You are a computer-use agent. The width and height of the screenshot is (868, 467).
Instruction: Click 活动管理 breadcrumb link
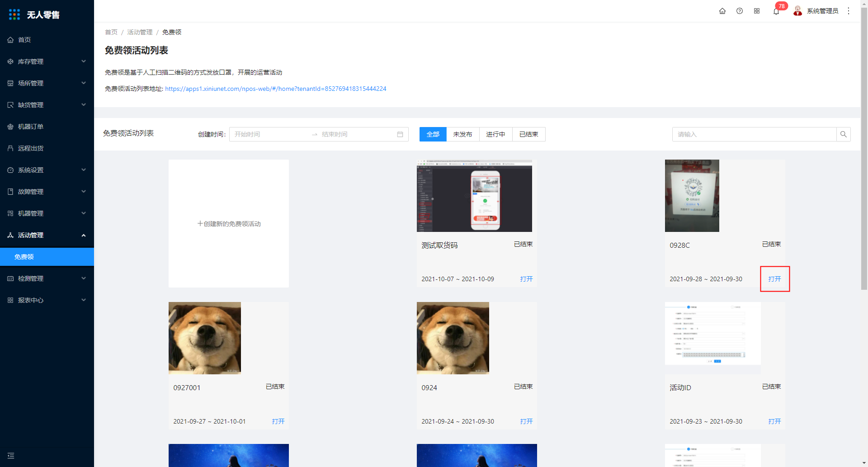[x=140, y=32]
